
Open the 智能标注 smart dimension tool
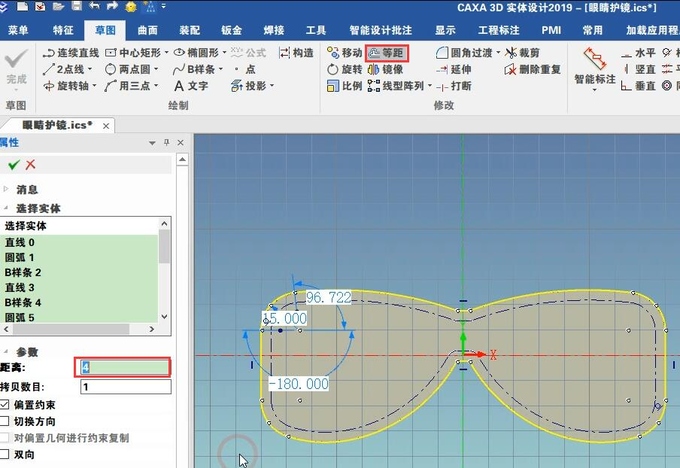click(x=595, y=69)
